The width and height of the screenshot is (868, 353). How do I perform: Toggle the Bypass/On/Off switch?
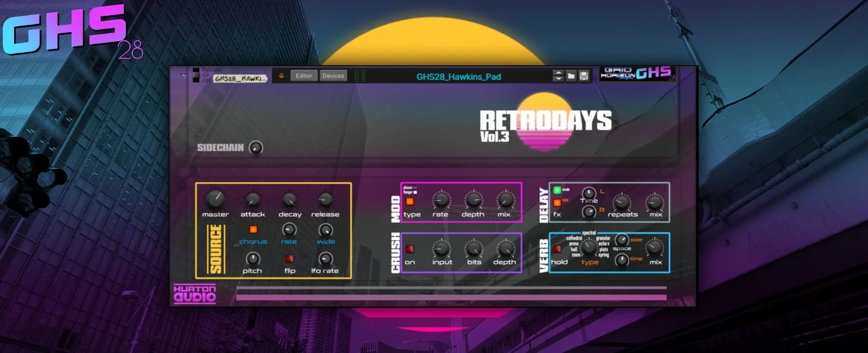[x=196, y=75]
